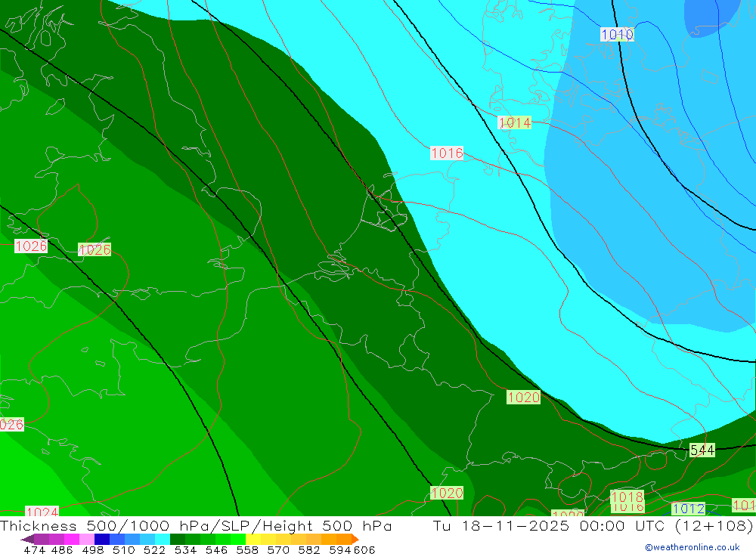
Task: Click the 1016 isobar label with pink background
Action: [447, 153]
